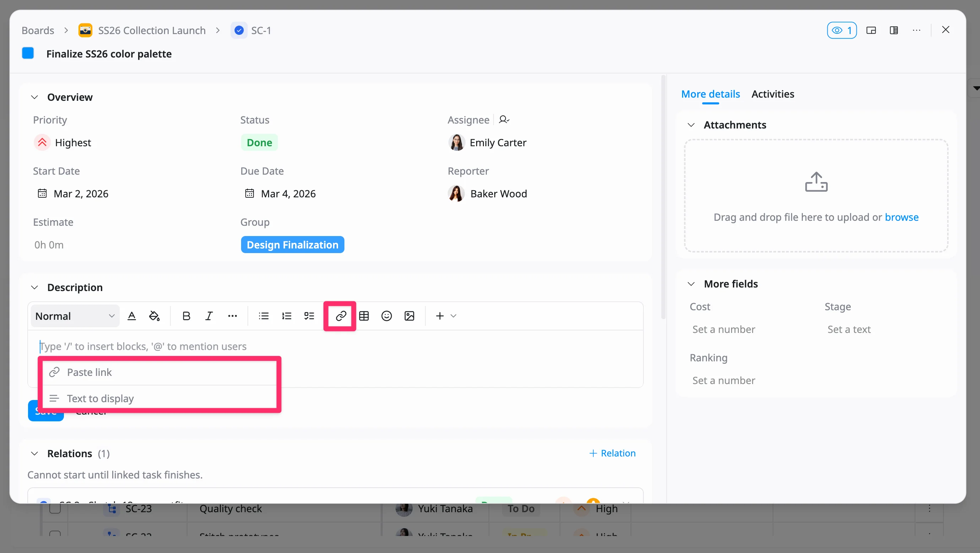Close the task dialog
This screenshot has height=553, width=980.
(x=946, y=30)
